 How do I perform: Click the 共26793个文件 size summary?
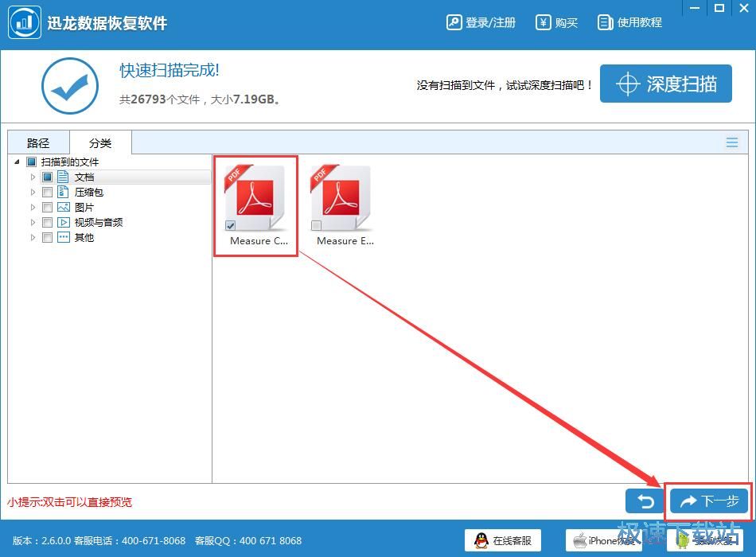click(x=200, y=99)
